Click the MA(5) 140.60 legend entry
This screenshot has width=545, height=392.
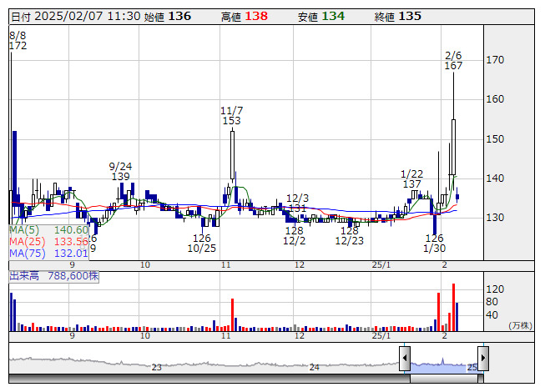pos(48,230)
